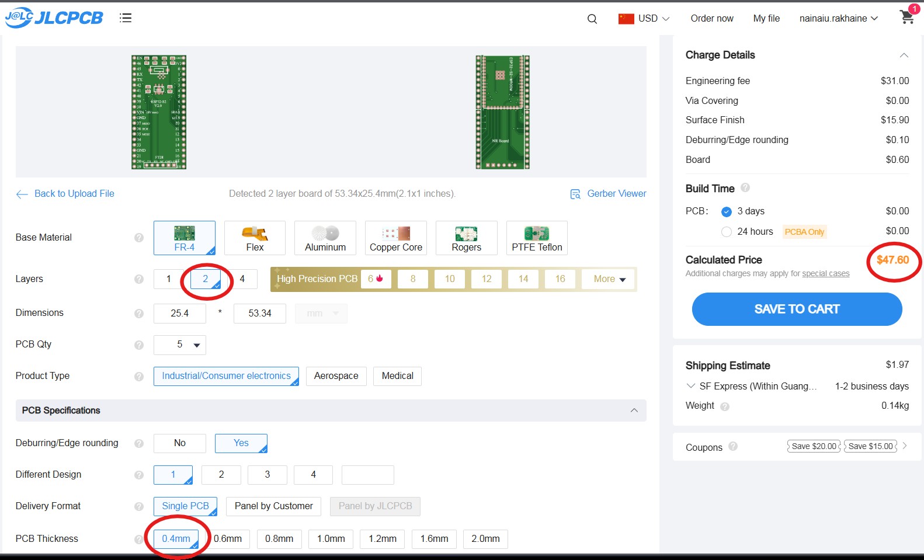Click the help icon next to PCB Qty
This screenshot has height=560, width=924.
(139, 345)
